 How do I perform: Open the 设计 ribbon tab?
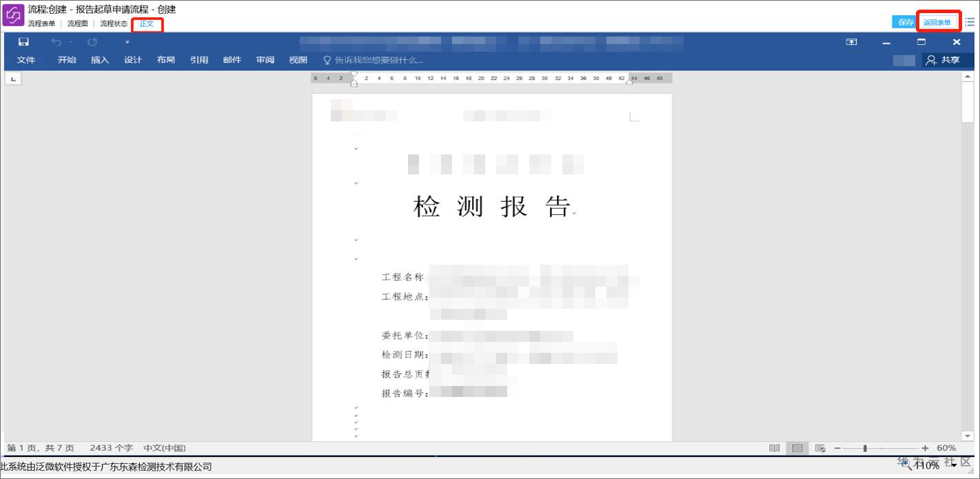133,60
